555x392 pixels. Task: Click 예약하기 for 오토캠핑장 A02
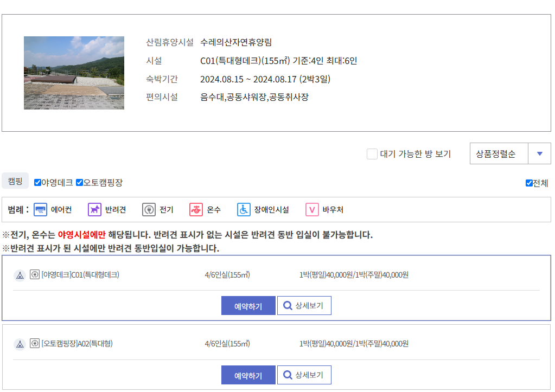(248, 375)
